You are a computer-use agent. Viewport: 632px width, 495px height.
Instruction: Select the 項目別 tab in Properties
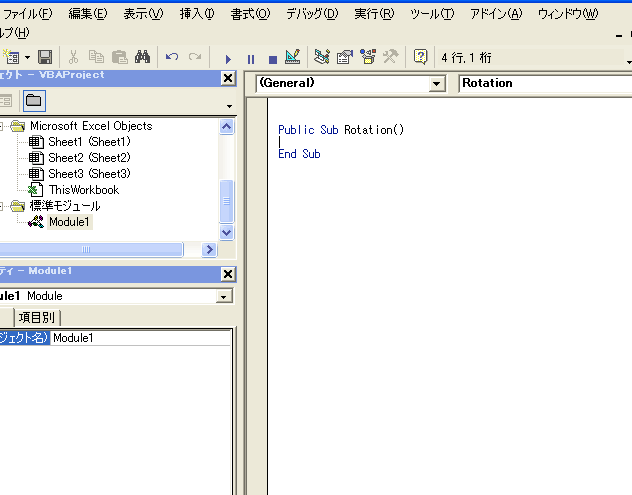click(x=38, y=318)
